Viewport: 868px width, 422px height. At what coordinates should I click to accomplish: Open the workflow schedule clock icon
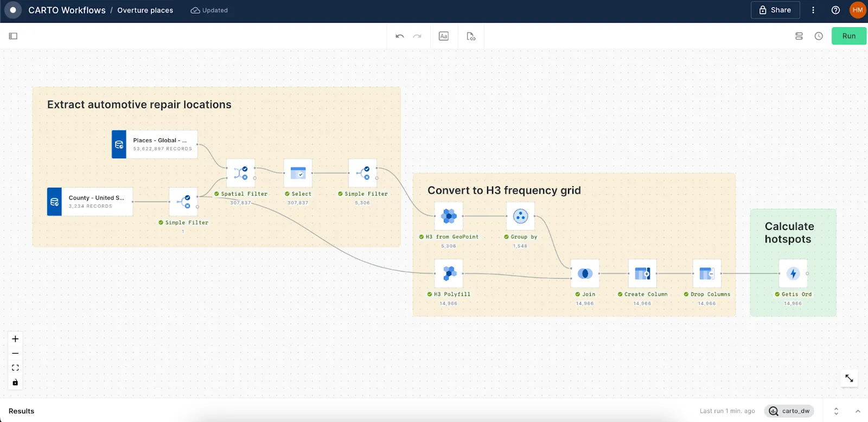click(x=819, y=36)
